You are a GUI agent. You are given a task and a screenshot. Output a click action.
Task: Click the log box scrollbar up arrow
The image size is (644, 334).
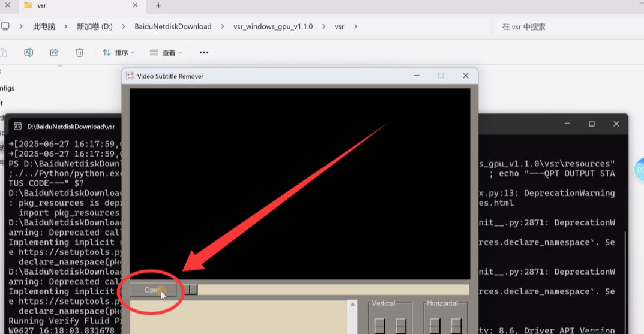coord(352,305)
